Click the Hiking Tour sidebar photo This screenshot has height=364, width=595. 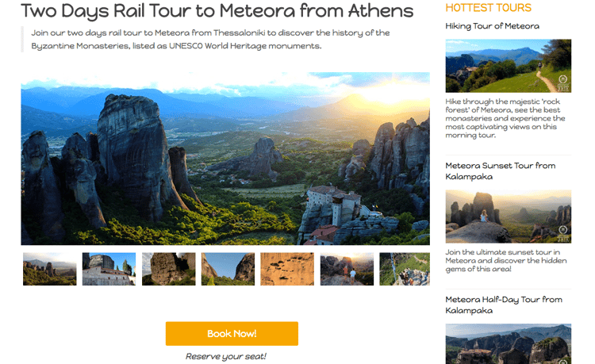[x=508, y=66]
